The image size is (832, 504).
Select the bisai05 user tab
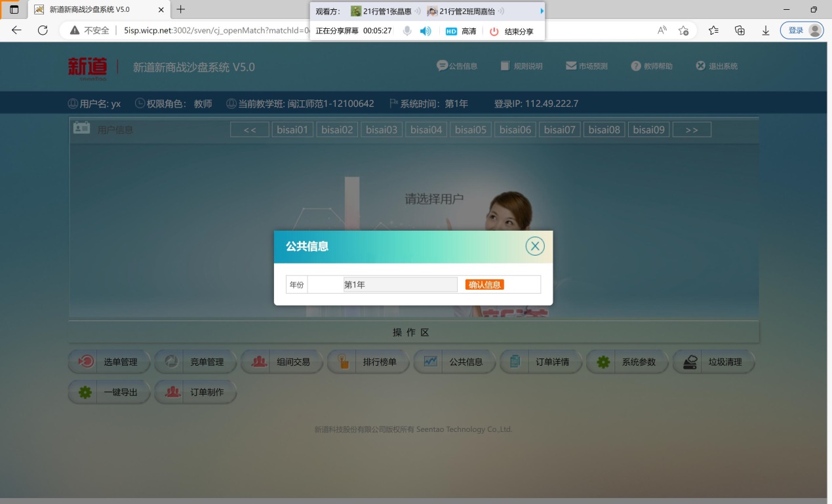471,130
